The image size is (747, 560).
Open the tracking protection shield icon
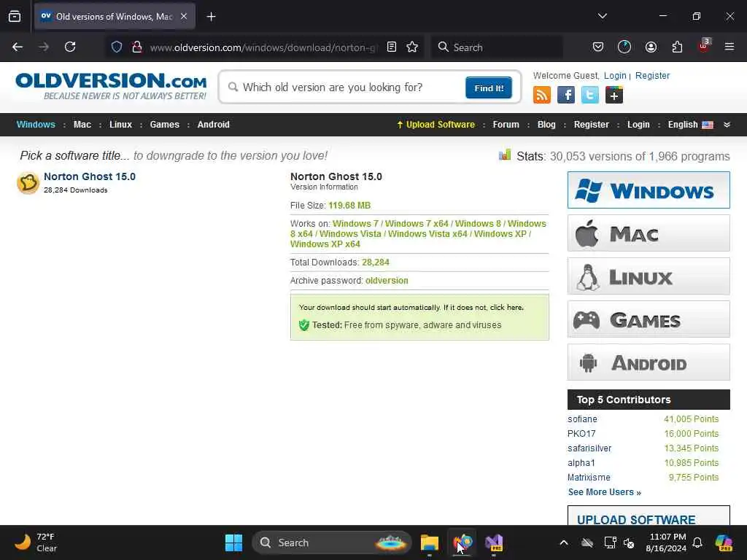click(x=117, y=47)
